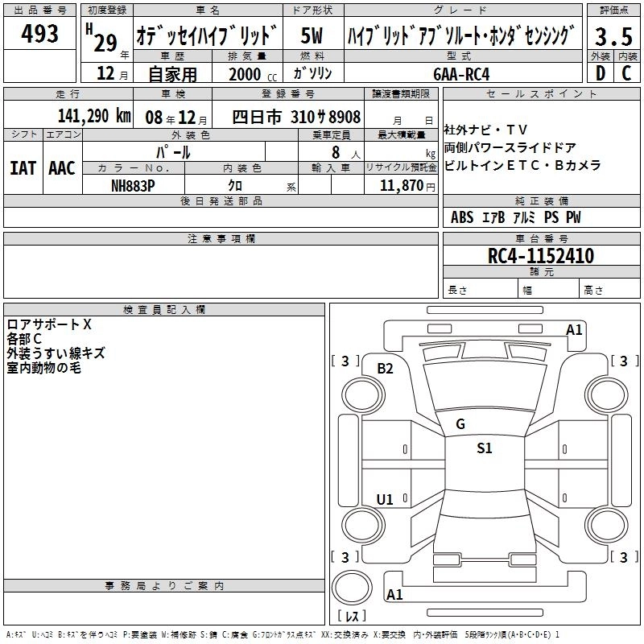Click inspection date 08年12月
644x644 pixels.
point(176,118)
